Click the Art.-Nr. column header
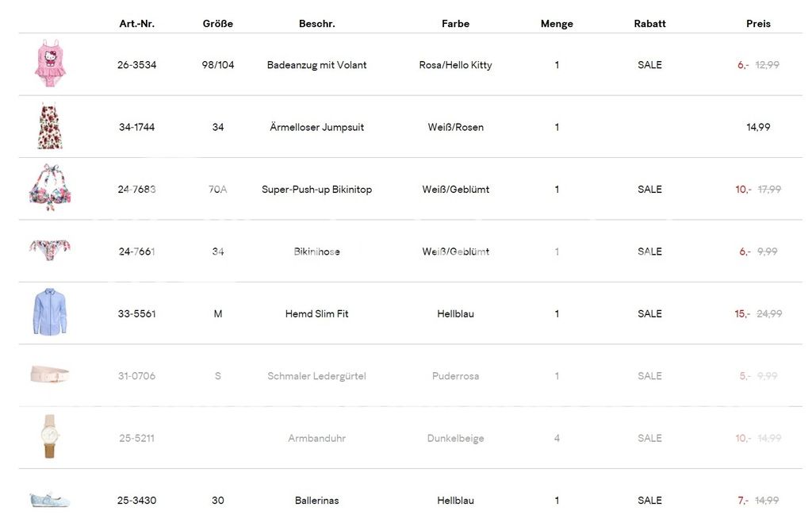This screenshot has width=812, height=526. pyautogui.click(x=136, y=24)
